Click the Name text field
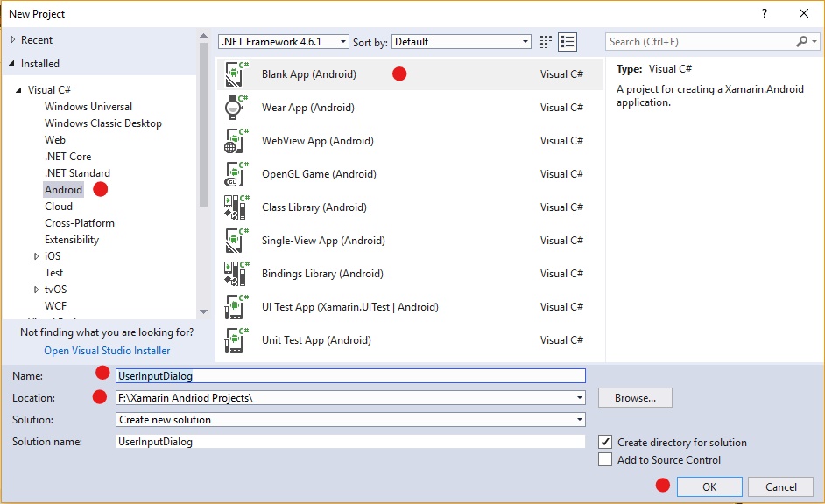The height and width of the screenshot is (504, 825). (x=350, y=375)
